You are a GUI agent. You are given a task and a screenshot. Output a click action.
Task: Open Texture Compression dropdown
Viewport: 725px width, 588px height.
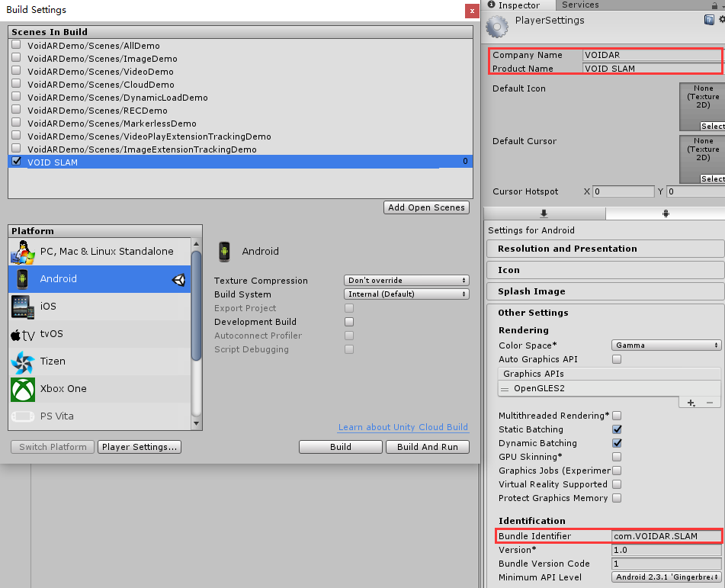click(x=406, y=281)
